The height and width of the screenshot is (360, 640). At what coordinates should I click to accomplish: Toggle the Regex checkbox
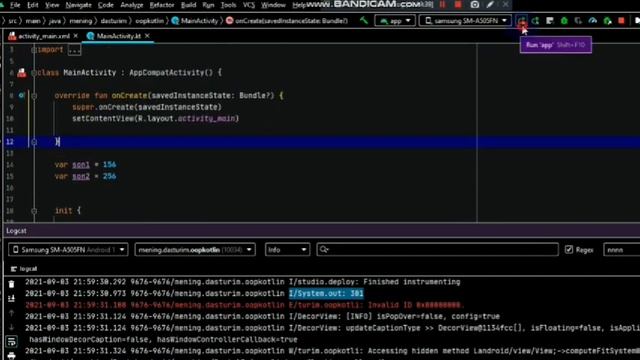coord(569,249)
